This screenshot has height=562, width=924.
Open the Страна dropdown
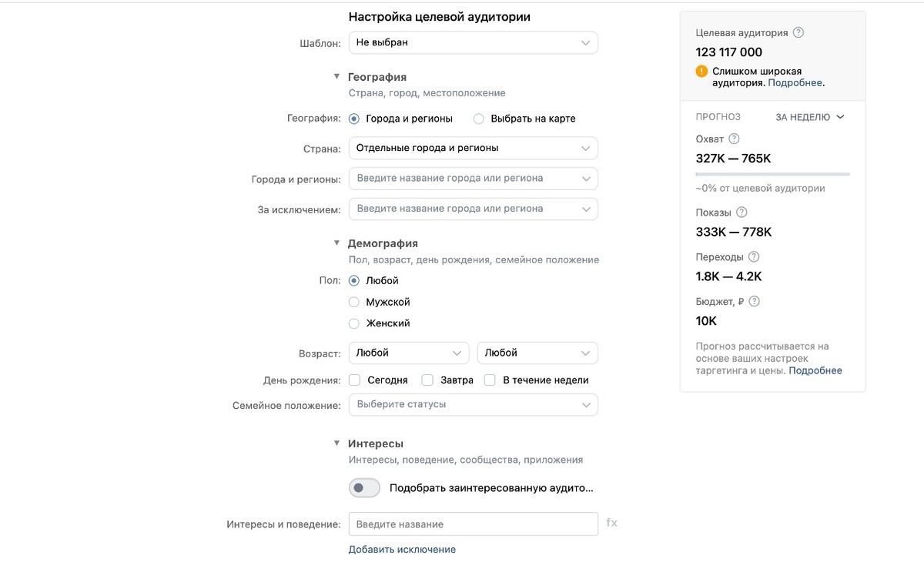(x=473, y=147)
